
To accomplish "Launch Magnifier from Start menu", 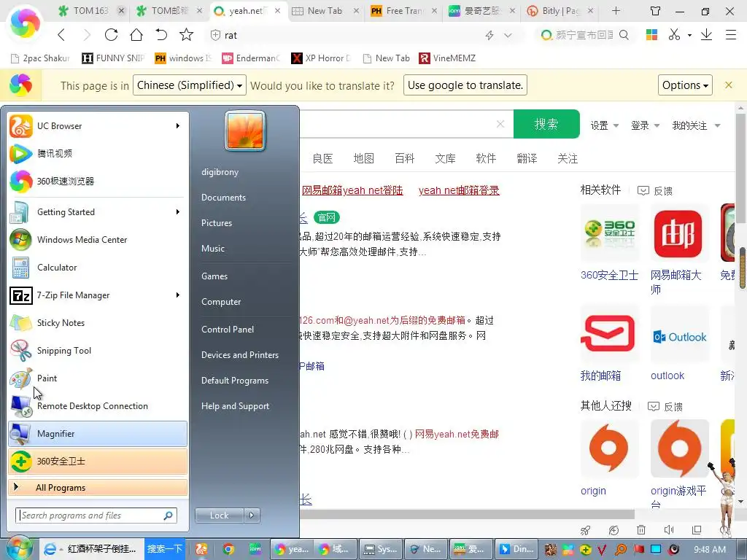I will click(98, 434).
